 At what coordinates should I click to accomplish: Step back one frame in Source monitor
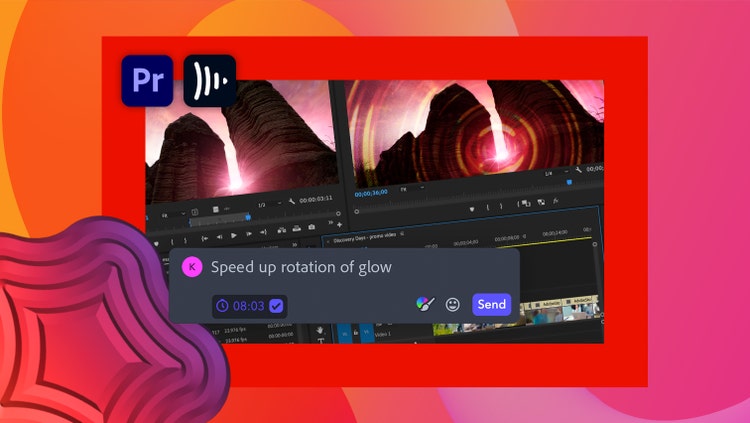point(219,237)
